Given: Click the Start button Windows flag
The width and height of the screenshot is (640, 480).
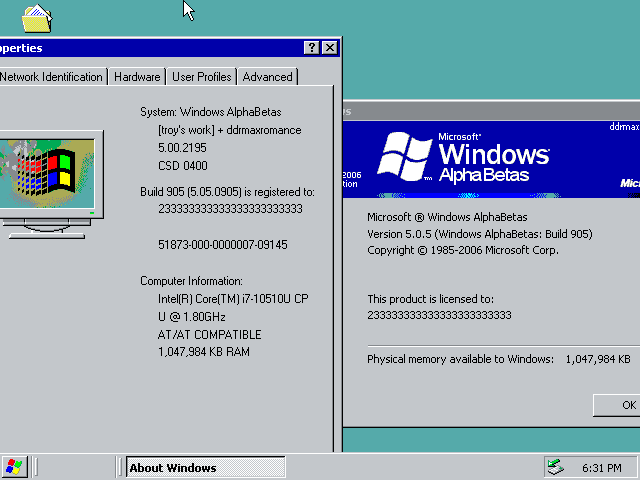Looking at the screenshot, I should click(15, 467).
